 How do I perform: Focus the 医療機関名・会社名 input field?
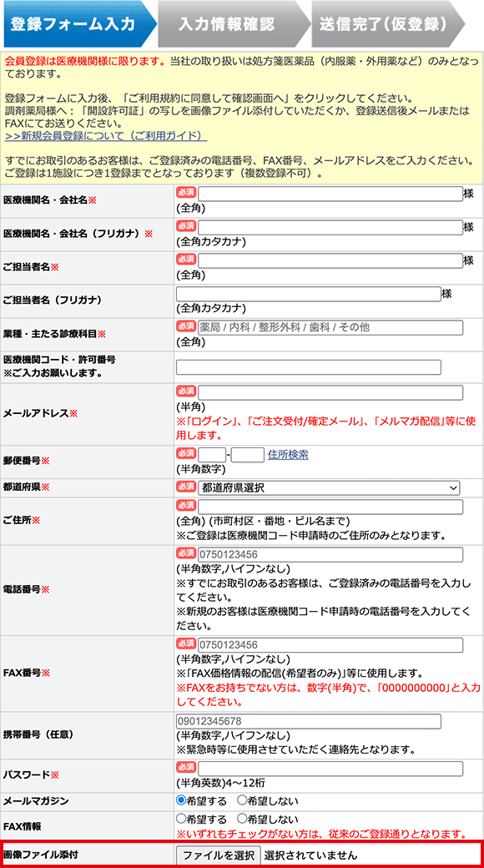click(330, 194)
